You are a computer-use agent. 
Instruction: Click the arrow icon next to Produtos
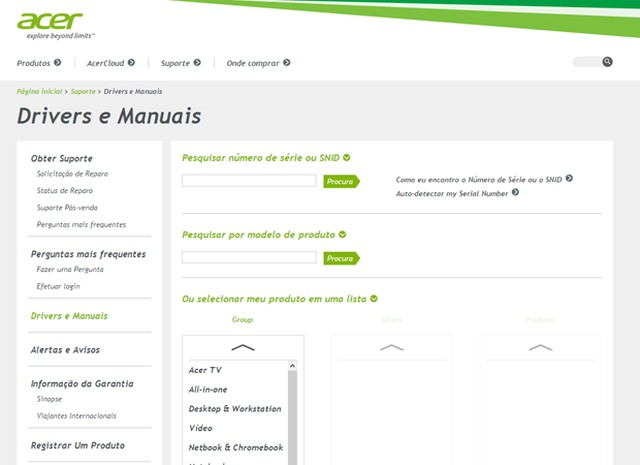[x=58, y=62]
